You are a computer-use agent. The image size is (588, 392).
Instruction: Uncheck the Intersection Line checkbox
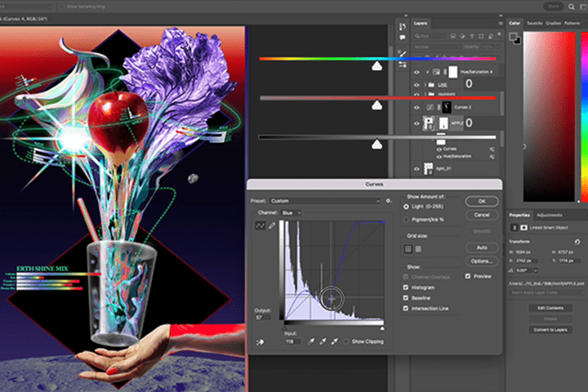405,309
